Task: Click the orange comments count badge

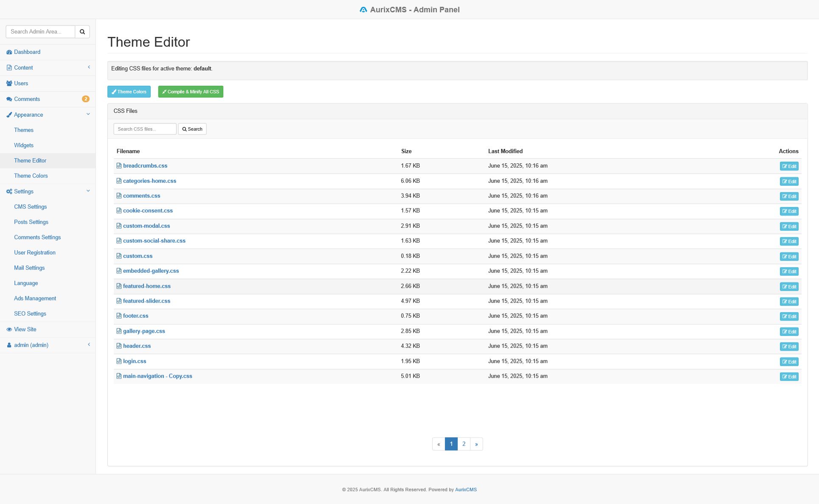Action: tap(85, 99)
